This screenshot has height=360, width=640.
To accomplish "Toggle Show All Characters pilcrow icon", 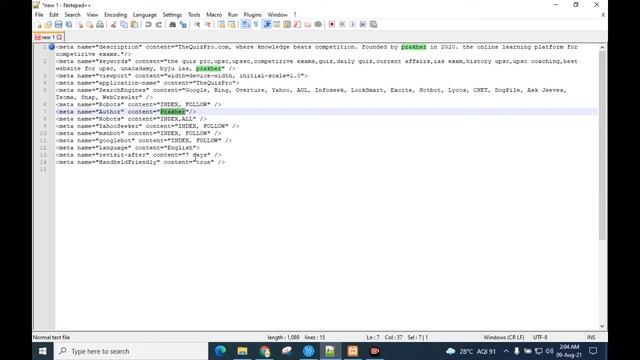I will click(256, 24).
